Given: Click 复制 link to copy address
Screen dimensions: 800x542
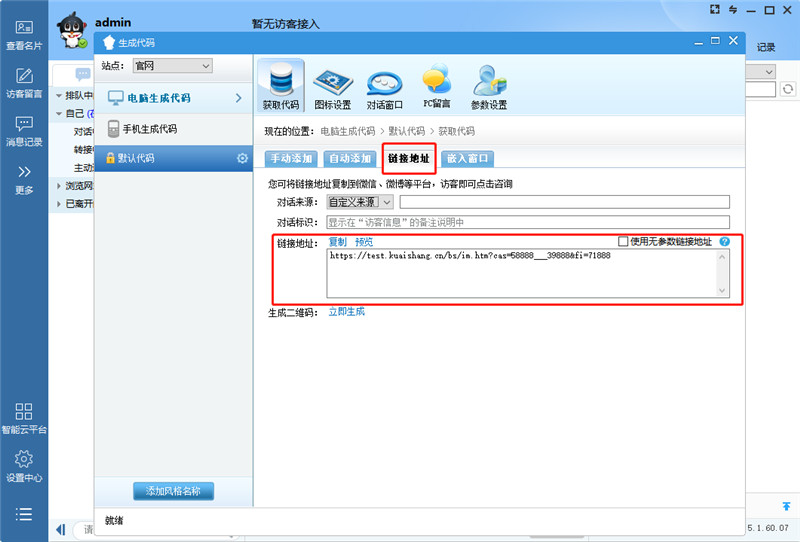Looking at the screenshot, I should 337,242.
